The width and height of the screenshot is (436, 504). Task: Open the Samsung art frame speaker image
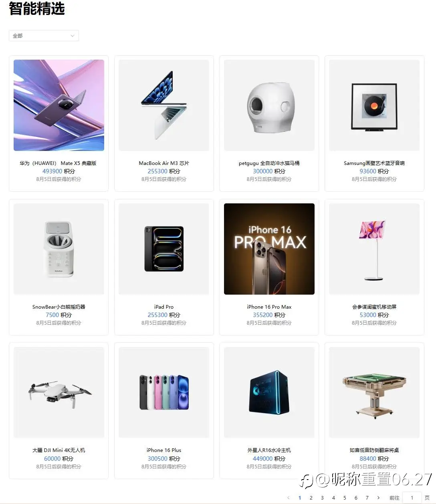tap(374, 105)
